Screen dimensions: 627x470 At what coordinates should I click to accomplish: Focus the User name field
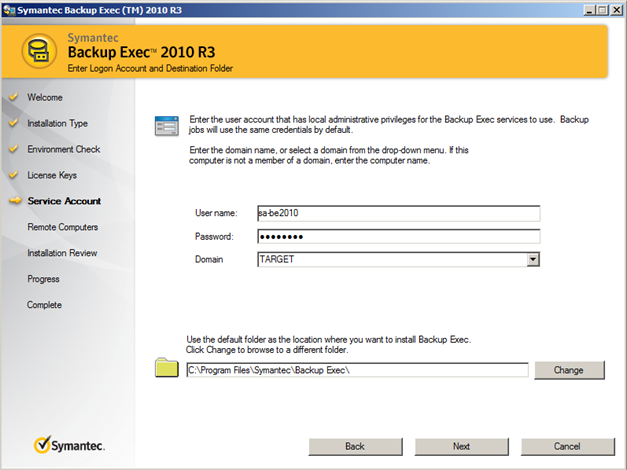click(x=399, y=213)
